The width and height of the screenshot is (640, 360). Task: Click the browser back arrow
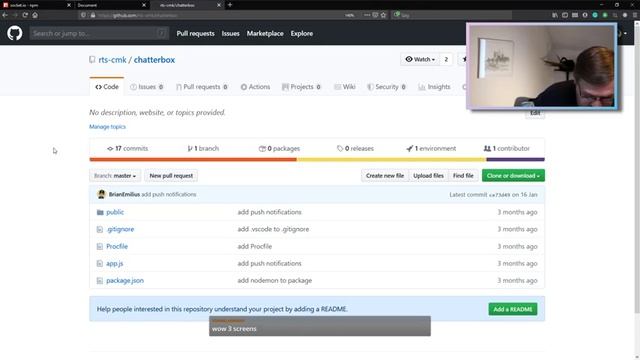[x=5, y=15]
